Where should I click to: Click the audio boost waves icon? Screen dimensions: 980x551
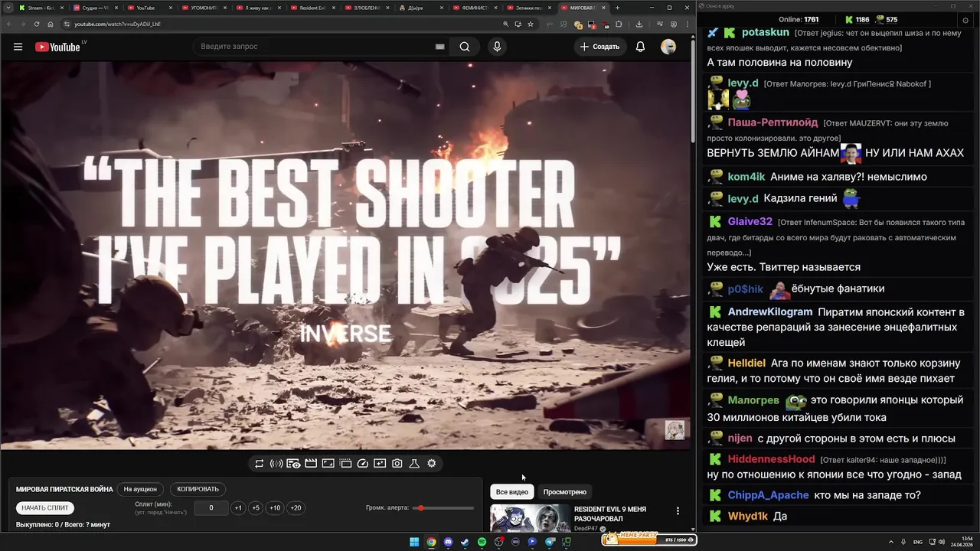pyautogui.click(x=276, y=464)
